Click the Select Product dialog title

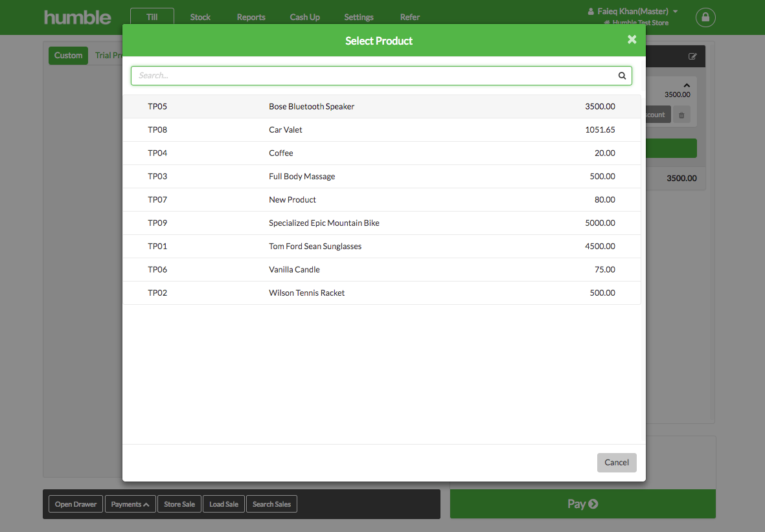point(378,41)
